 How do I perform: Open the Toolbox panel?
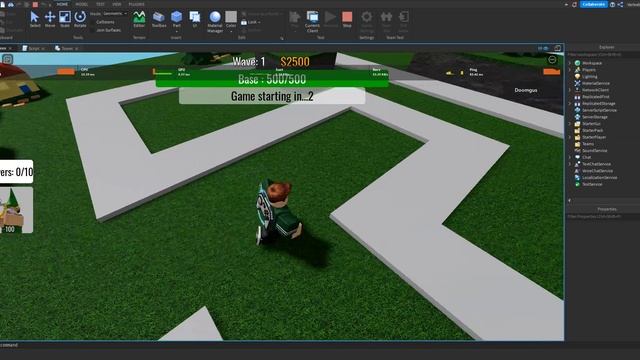click(159, 19)
